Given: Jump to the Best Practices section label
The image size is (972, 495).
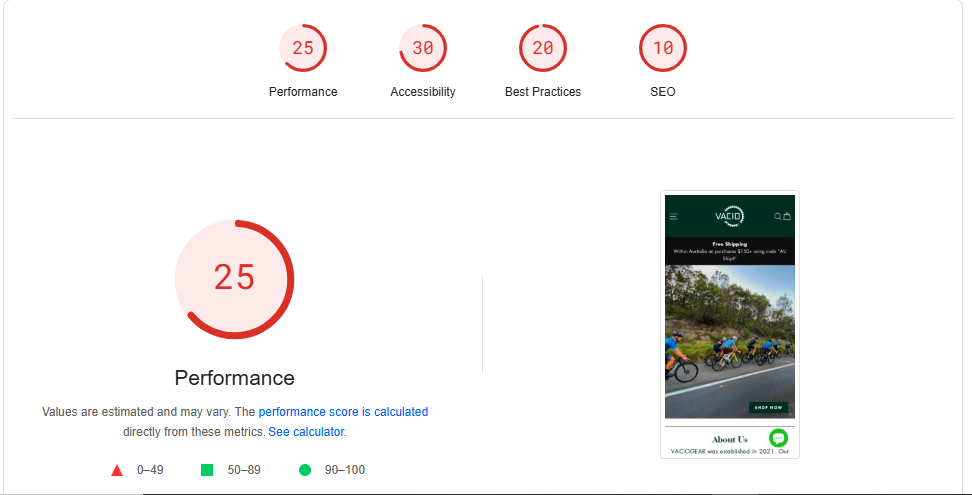Looking at the screenshot, I should [543, 92].
